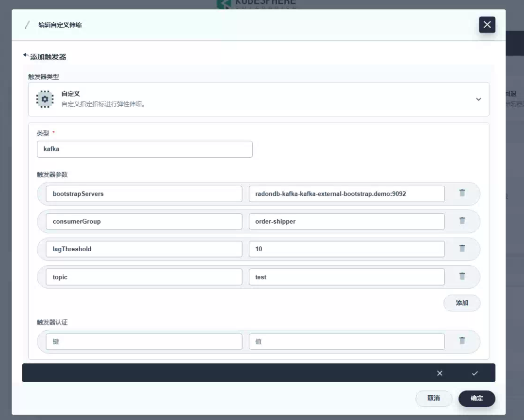This screenshot has width=524, height=420.
Task: Click the 确定 button
Action: coord(476,398)
